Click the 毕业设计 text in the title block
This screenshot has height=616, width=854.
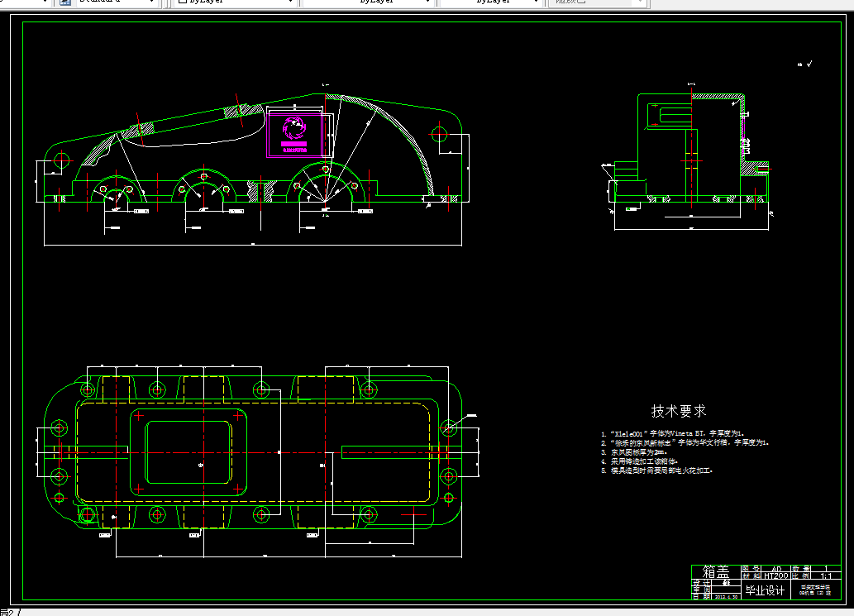tap(766, 590)
